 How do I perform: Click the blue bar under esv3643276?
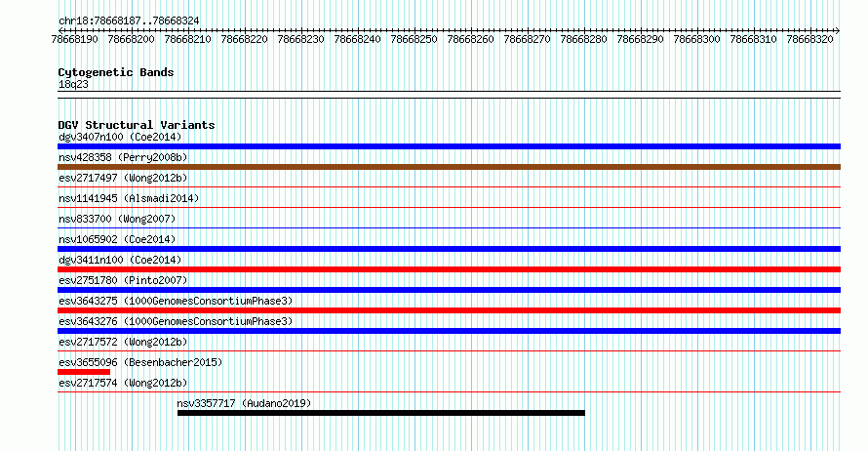(x=449, y=331)
